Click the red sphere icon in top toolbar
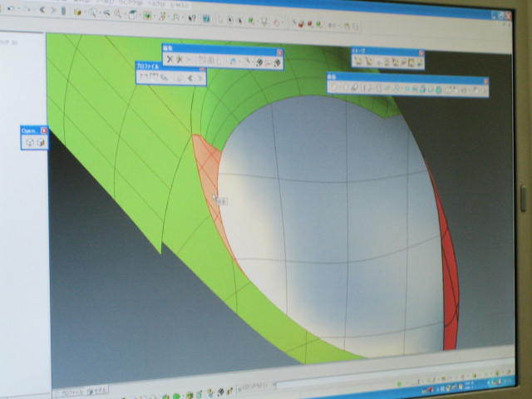 click(x=309, y=24)
